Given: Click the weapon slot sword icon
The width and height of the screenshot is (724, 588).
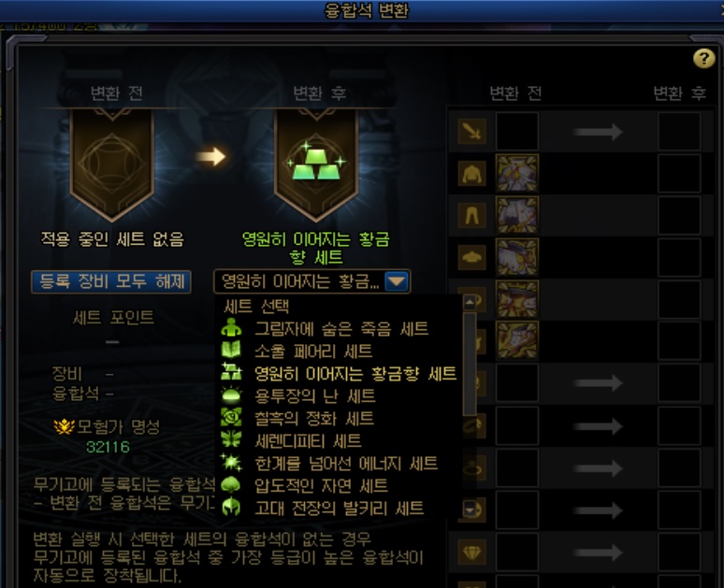Looking at the screenshot, I should [x=471, y=132].
